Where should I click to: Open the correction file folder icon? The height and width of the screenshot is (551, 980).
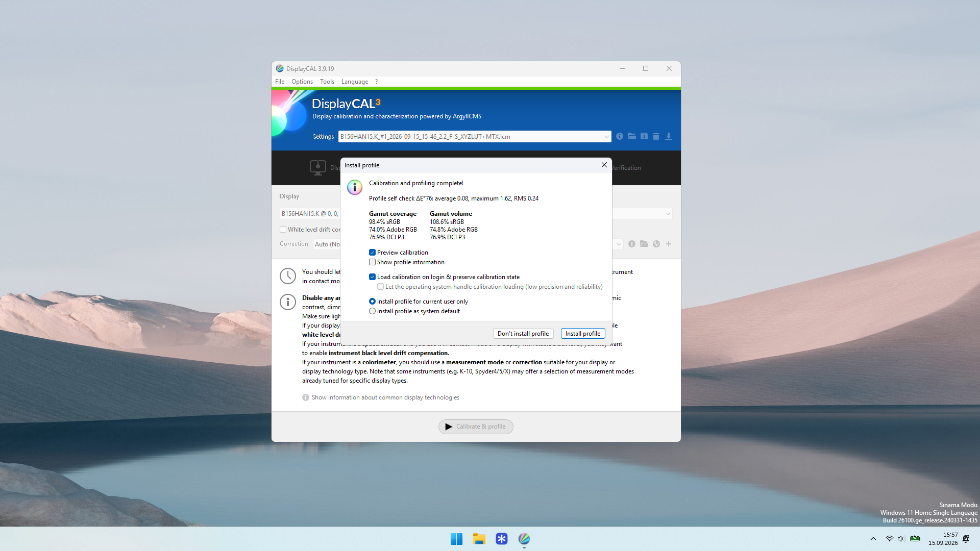[644, 244]
